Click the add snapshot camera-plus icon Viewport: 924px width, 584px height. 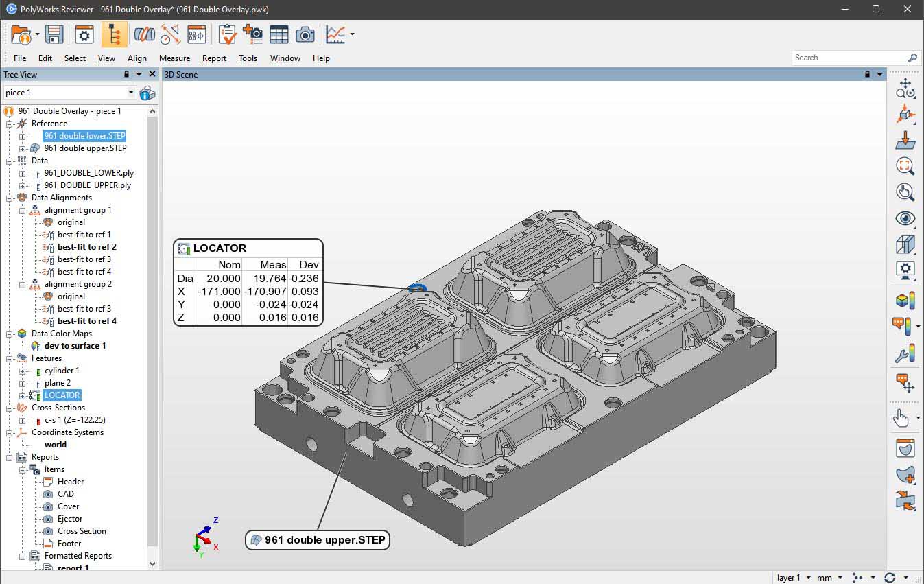pyautogui.click(x=252, y=34)
